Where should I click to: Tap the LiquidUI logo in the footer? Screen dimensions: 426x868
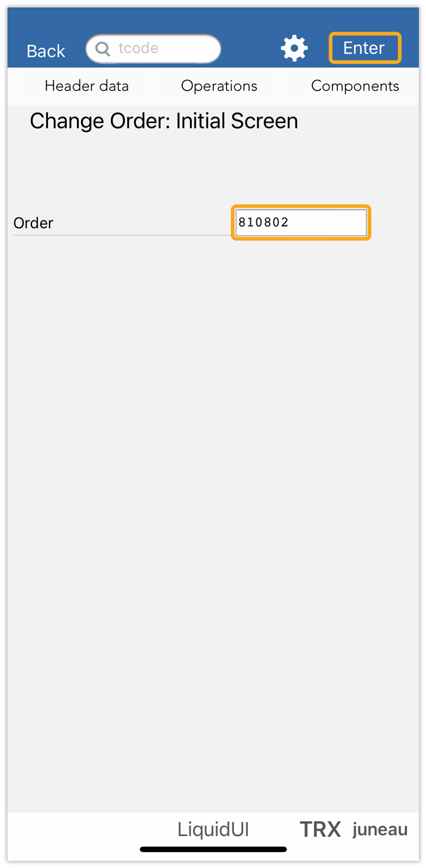click(x=213, y=830)
